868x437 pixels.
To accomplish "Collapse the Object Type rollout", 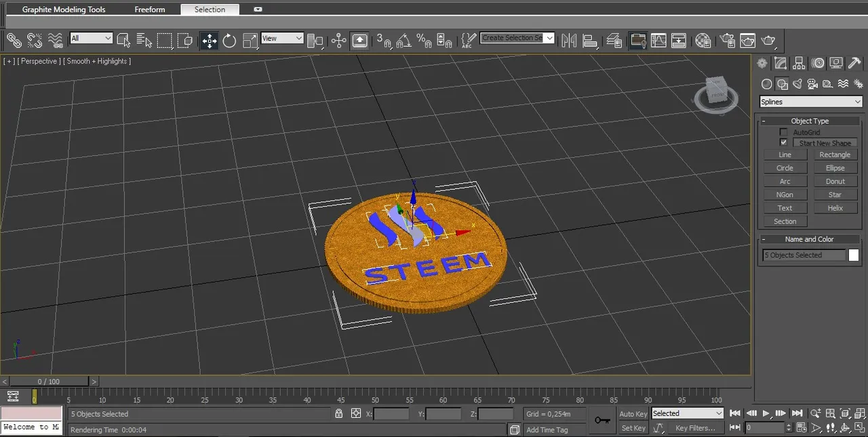I will pyautogui.click(x=810, y=121).
